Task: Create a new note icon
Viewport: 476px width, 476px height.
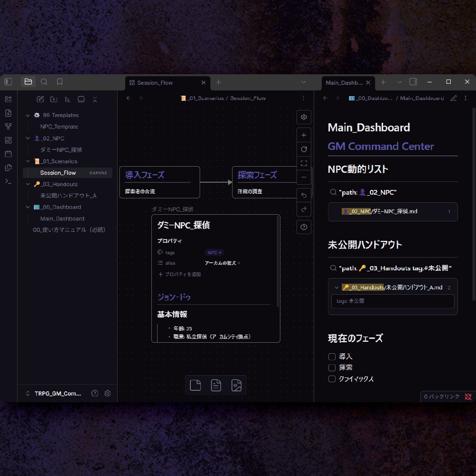Action: point(40,99)
